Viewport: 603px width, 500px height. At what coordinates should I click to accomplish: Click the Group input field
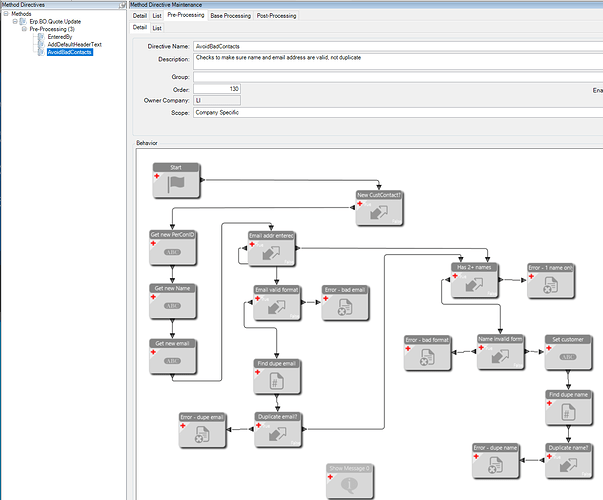(x=398, y=77)
